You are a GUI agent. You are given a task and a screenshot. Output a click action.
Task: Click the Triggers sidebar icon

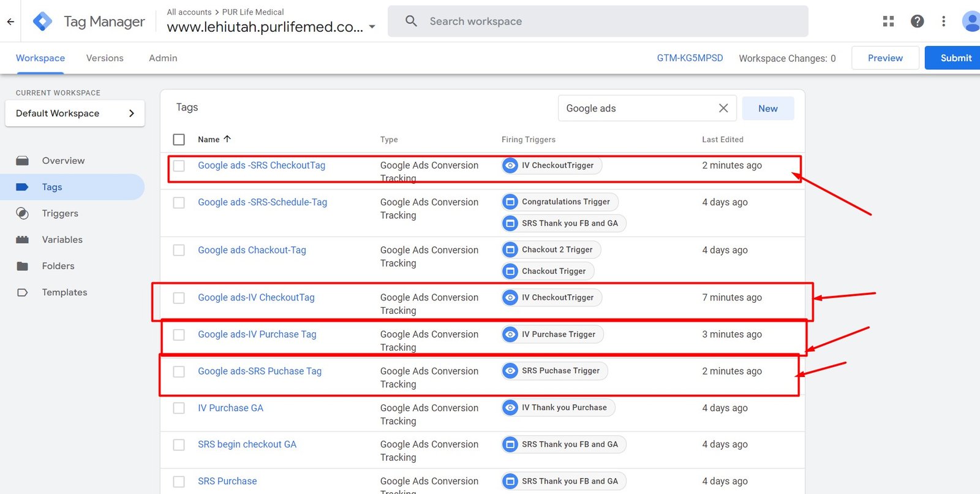coord(23,213)
